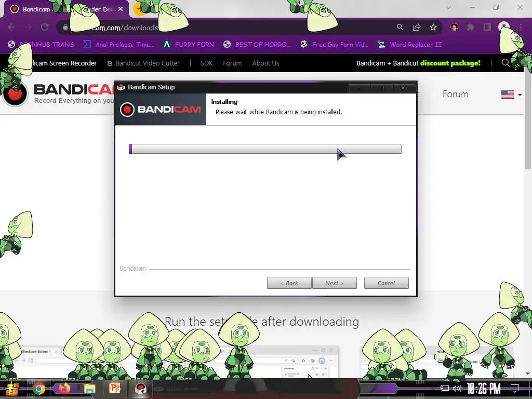This screenshot has width=532, height=399.
Task: Click the Bandicam Setup title bar icon
Action: point(121,87)
